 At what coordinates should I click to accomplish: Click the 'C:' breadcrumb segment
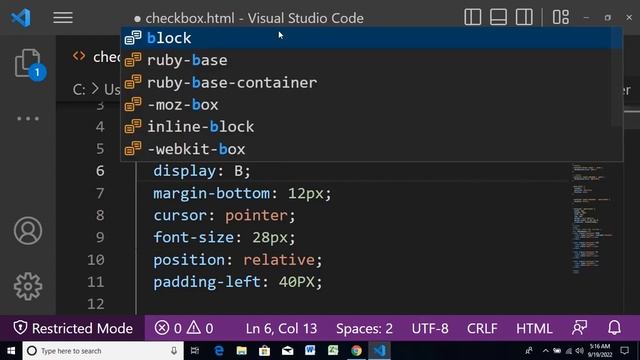click(79, 89)
